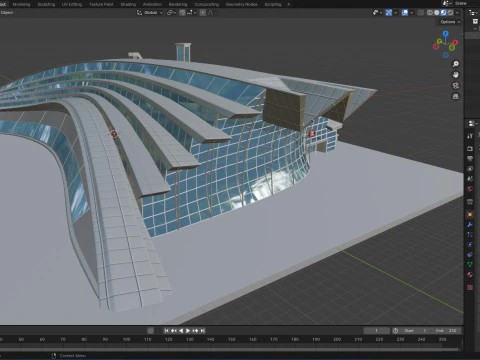Open the Geometry Nodes workspace
This screenshot has height=360, width=480.
click(x=242, y=4)
